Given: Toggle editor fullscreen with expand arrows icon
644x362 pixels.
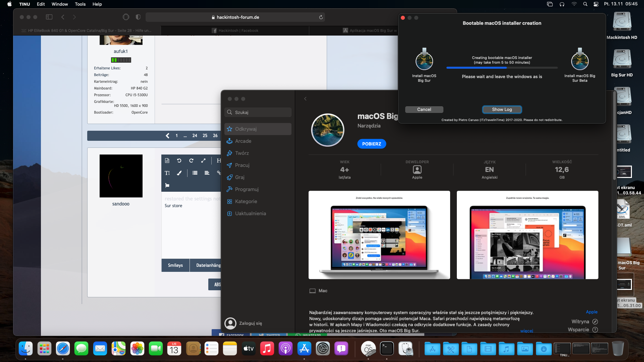Looking at the screenshot, I should [x=203, y=161].
